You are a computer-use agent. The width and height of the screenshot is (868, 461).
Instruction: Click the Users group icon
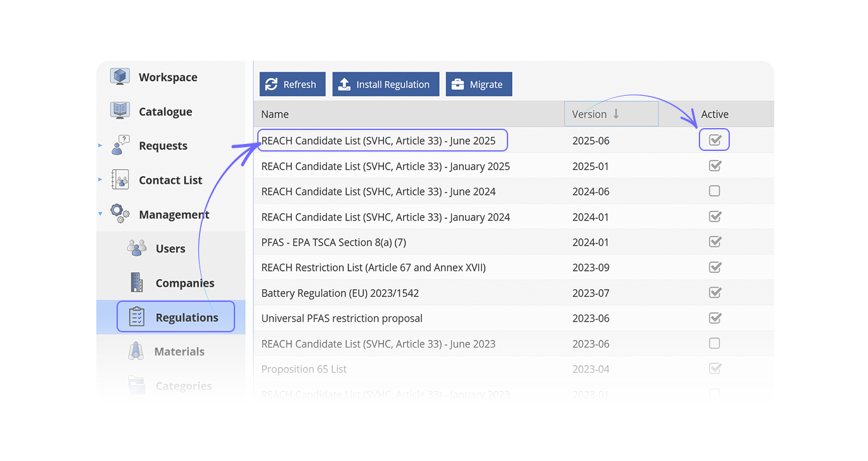click(x=136, y=248)
